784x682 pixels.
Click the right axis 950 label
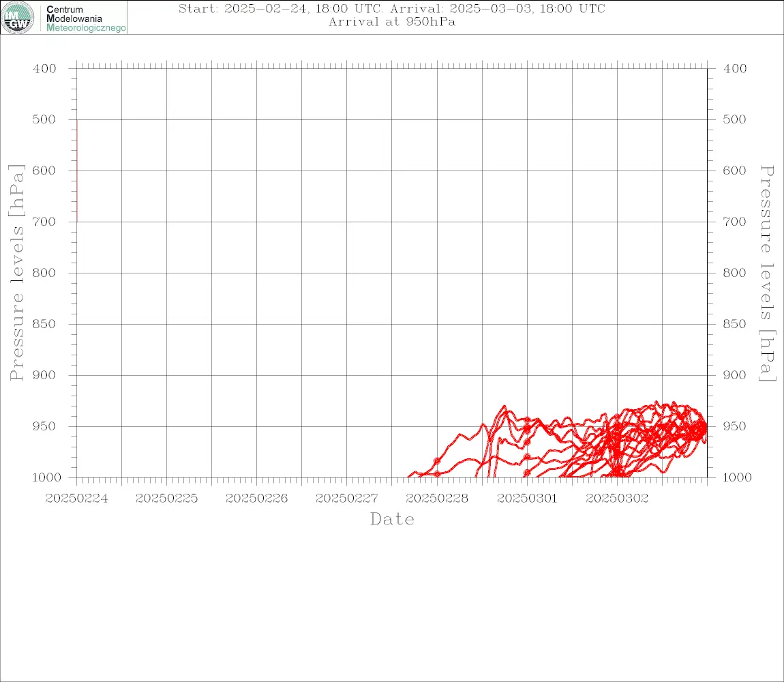pos(734,426)
